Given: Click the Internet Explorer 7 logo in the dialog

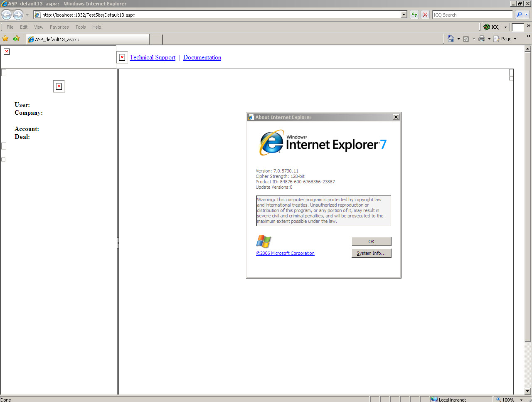Looking at the screenshot, I should pos(323,143).
